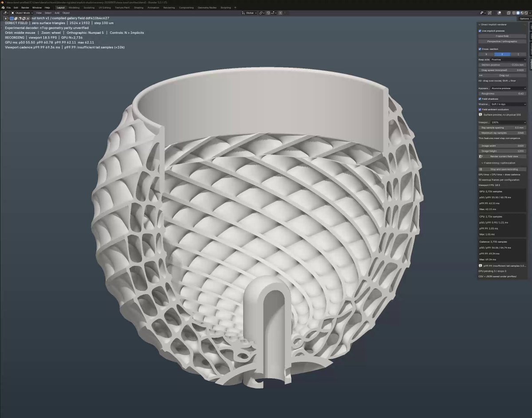
Task: Click the select box tweak icon under header
Action: tap(6, 18)
